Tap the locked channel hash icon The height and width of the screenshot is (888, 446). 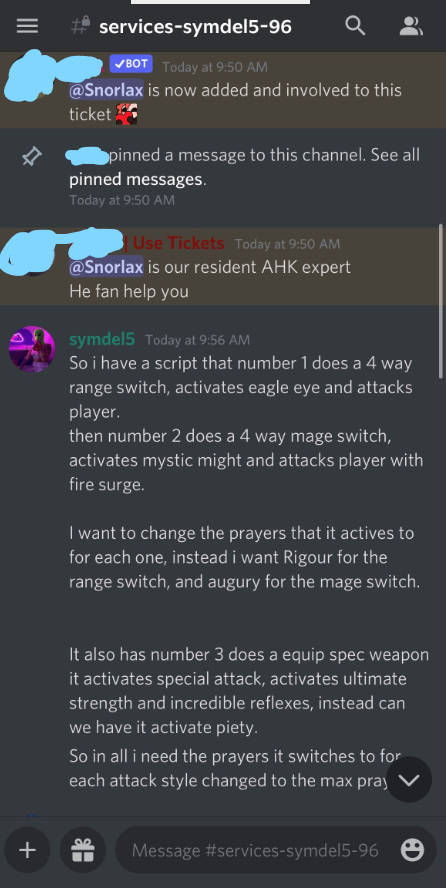pyautogui.click(x=80, y=25)
